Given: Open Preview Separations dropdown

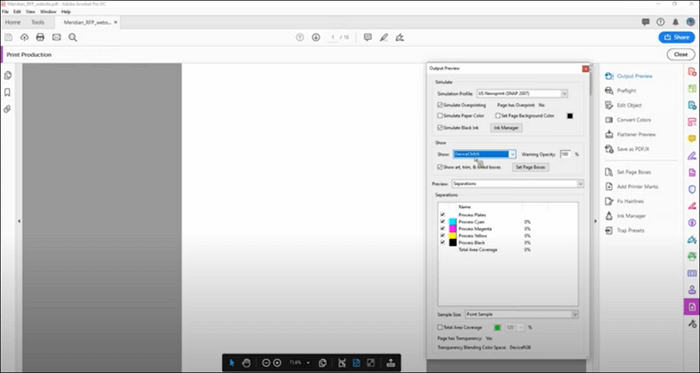Looking at the screenshot, I should [x=517, y=184].
